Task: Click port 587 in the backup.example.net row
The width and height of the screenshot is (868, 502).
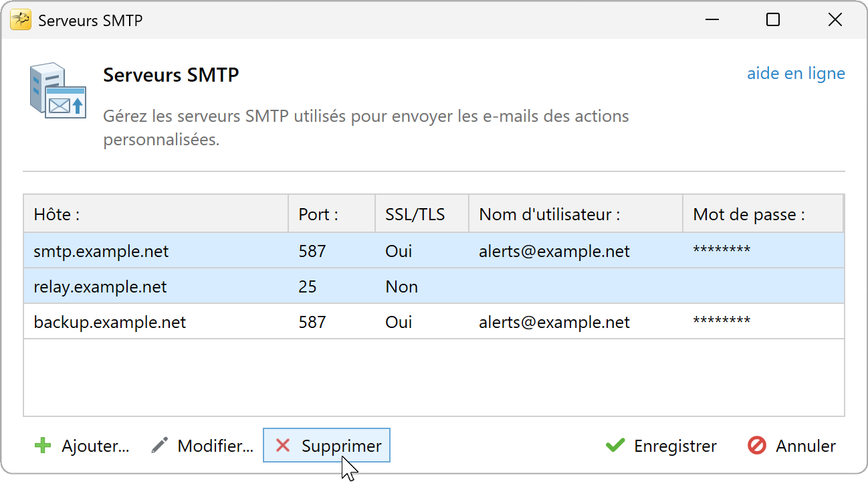Action: pos(312,323)
